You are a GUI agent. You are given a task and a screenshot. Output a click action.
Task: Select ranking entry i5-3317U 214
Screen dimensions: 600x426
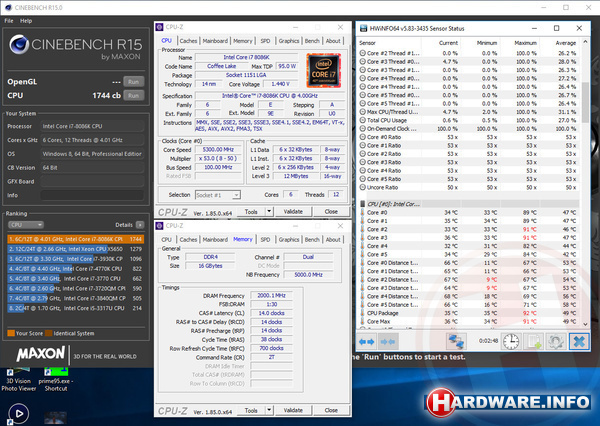point(75,308)
